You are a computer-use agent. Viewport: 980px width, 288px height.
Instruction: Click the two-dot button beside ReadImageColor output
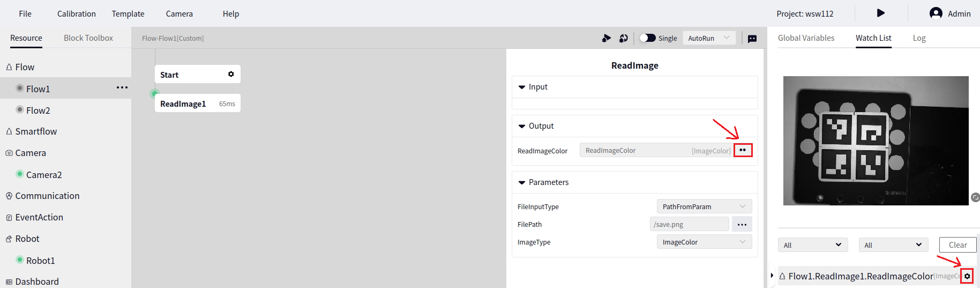pos(743,150)
